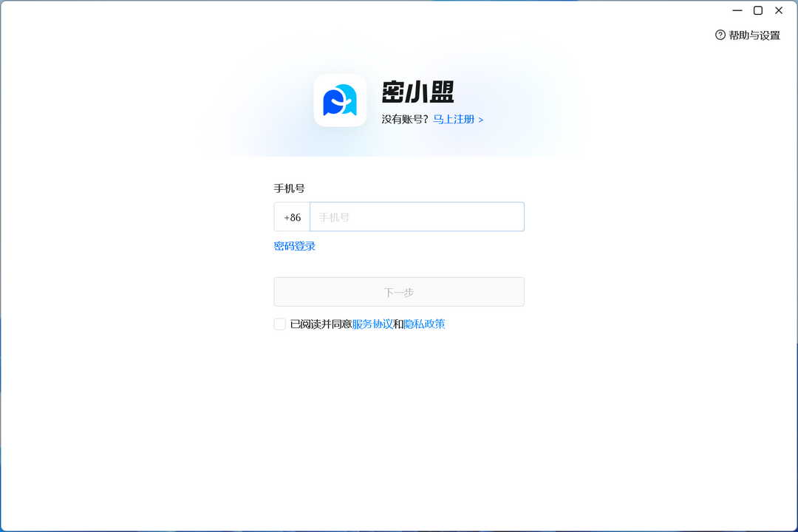Maximize the application window
Viewport: 798px width, 532px height.
757,10
